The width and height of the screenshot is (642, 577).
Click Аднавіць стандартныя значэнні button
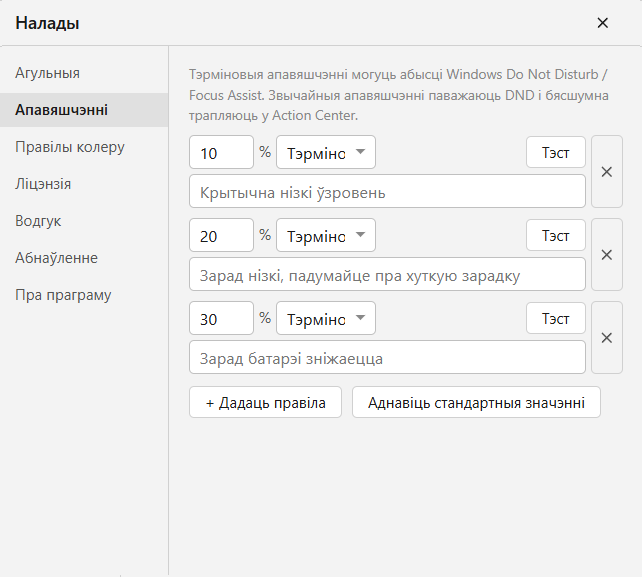click(x=476, y=402)
